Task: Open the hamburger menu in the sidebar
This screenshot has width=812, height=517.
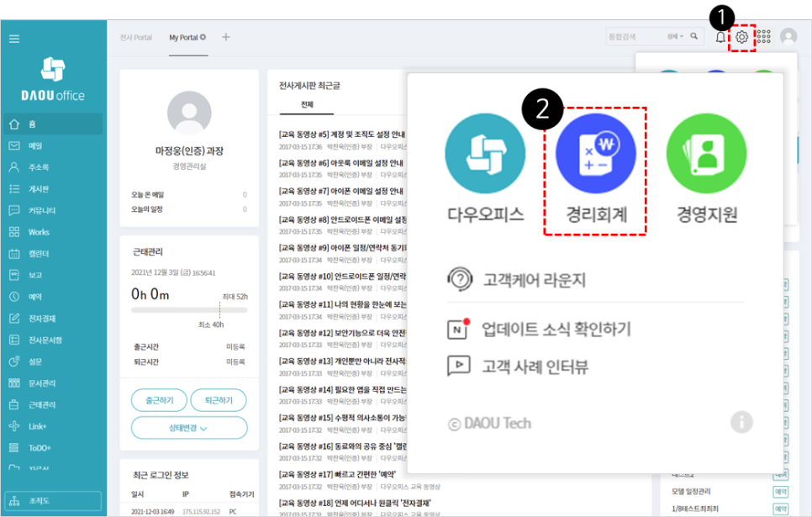Action: pos(14,39)
